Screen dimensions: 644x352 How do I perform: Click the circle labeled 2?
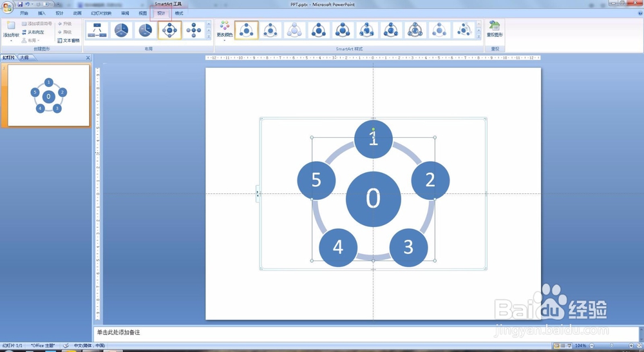(430, 180)
